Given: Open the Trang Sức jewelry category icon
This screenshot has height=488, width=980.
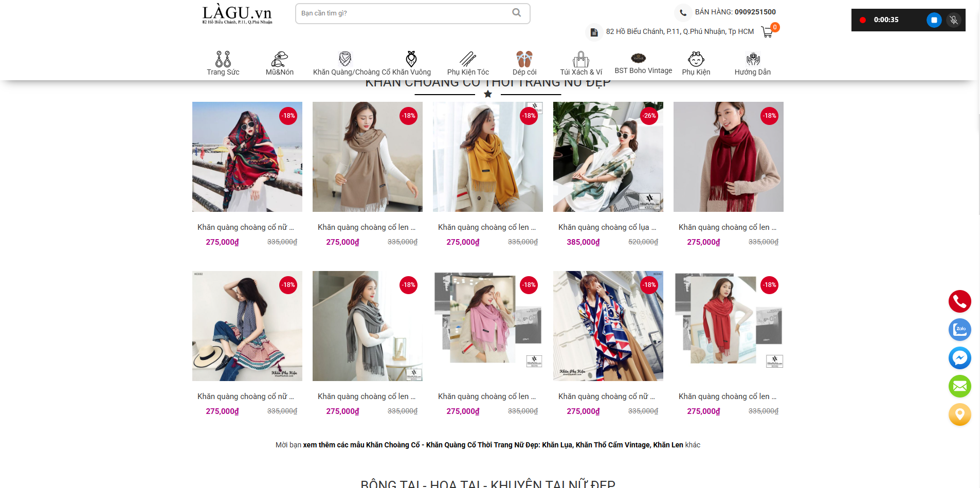Looking at the screenshot, I should (x=223, y=59).
